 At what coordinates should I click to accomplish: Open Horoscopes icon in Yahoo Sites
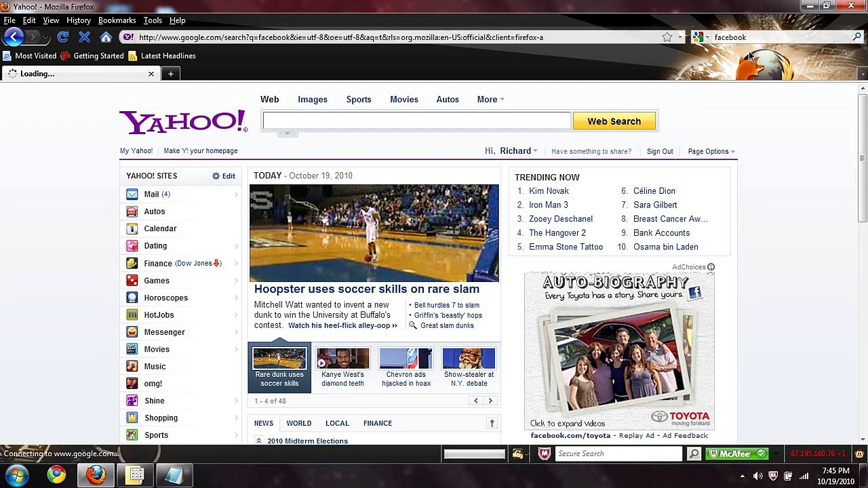[132, 298]
